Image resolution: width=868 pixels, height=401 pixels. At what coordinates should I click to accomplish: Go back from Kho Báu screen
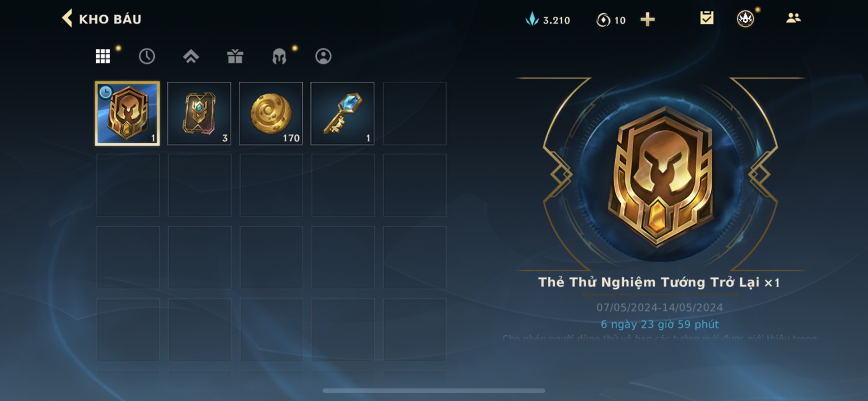(67, 19)
